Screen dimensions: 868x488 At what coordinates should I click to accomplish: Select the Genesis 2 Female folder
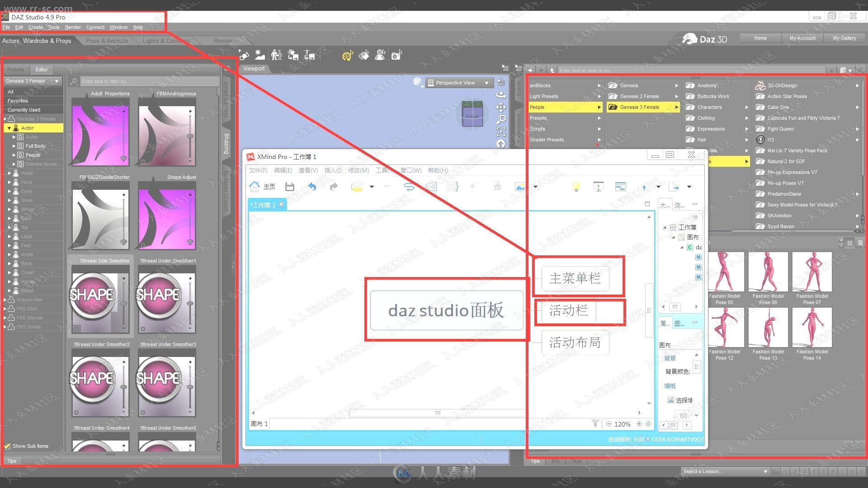pyautogui.click(x=639, y=96)
